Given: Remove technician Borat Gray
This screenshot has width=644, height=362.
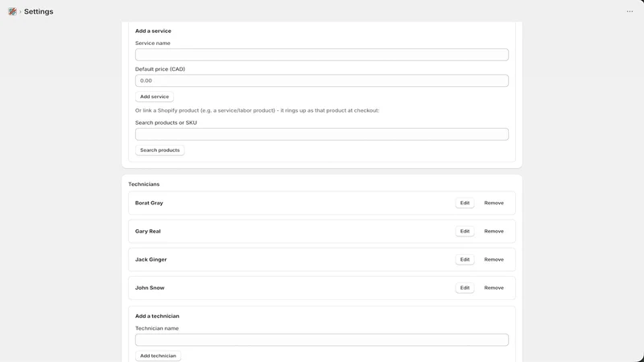Looking at the screenshot, I should click(493, 203).
